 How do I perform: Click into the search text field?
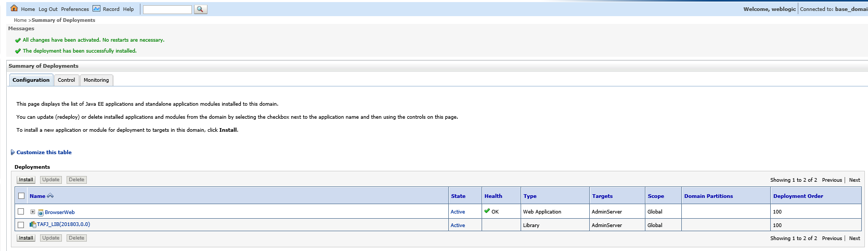point(167,9)
